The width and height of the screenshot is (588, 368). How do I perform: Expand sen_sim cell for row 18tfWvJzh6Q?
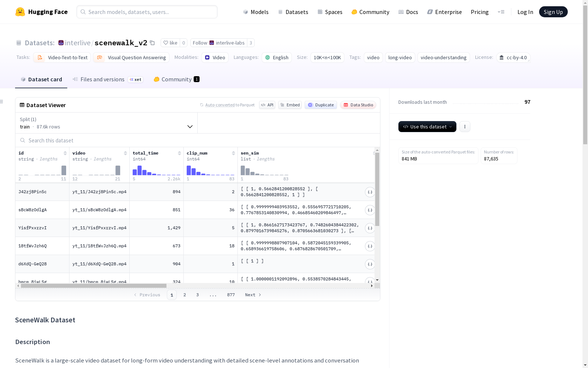370,246
